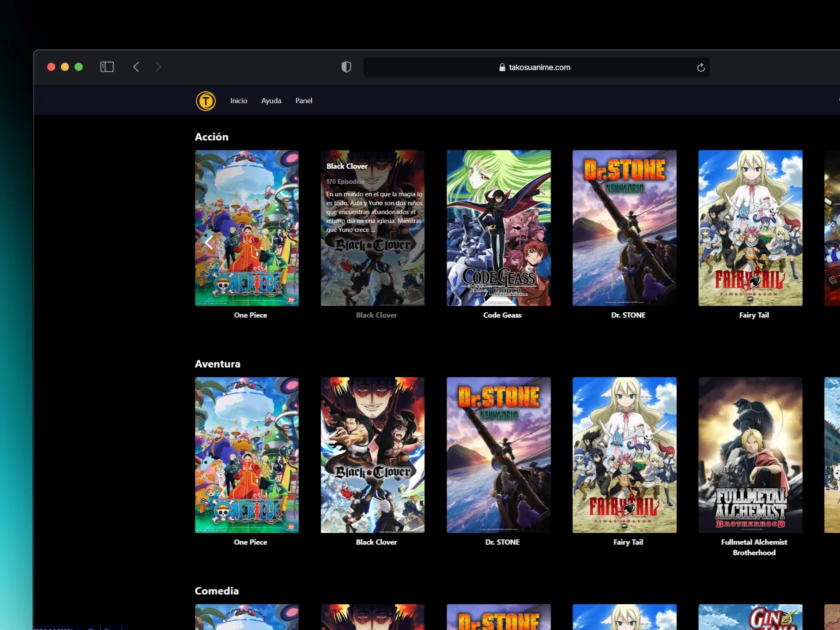840x630 pixels.
Task: Click the Dr. STONE title in Acción
Action: click(628, 315)
